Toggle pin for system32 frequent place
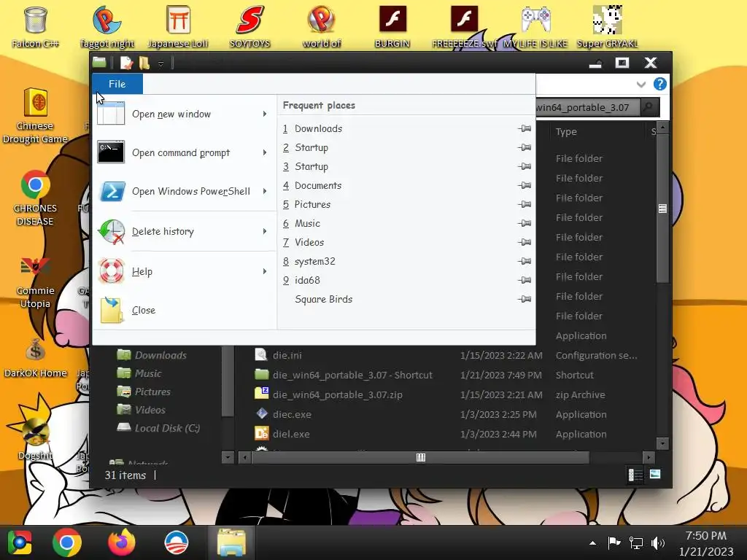The width and height of the screenshot is (747, 560). pyautogui.click(x=525, y=261)
